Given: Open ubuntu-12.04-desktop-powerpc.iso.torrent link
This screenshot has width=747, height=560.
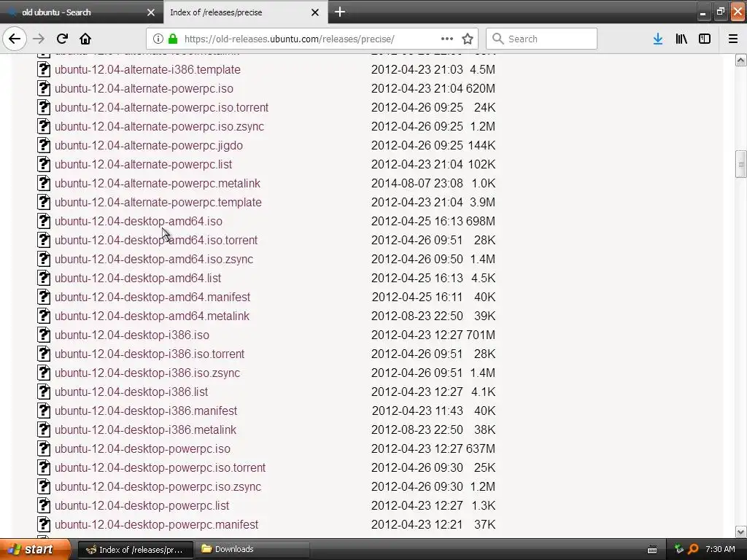Looking at the screenshot, I should pos(160,467).
